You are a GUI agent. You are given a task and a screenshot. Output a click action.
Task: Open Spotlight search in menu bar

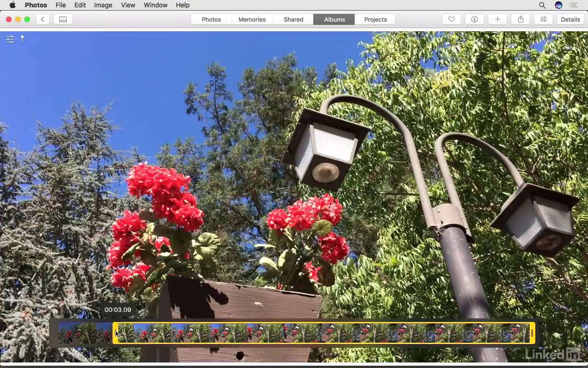pos(542,5)
